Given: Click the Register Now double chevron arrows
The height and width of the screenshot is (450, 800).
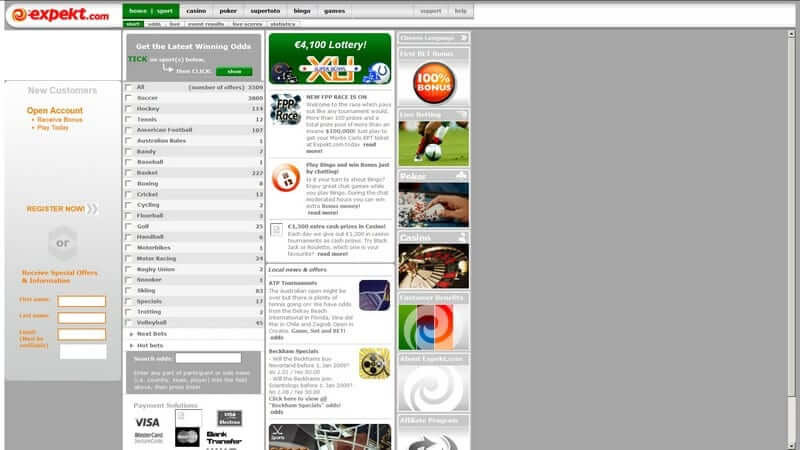Looking at the screenshot, I should point(92,209).
